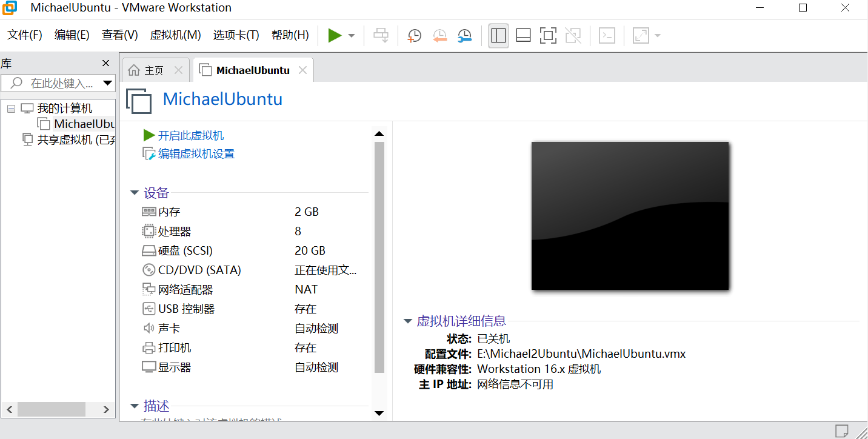
Task: Click the E:\Michael2Ubuntu\MichaelUbuntu.vmx path
Action: tap(581, 354)
